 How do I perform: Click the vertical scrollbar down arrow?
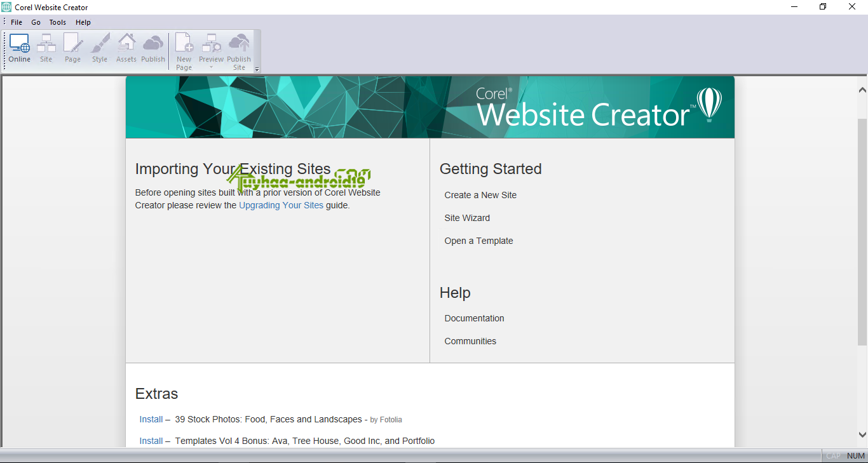click(x=862, y=435)
